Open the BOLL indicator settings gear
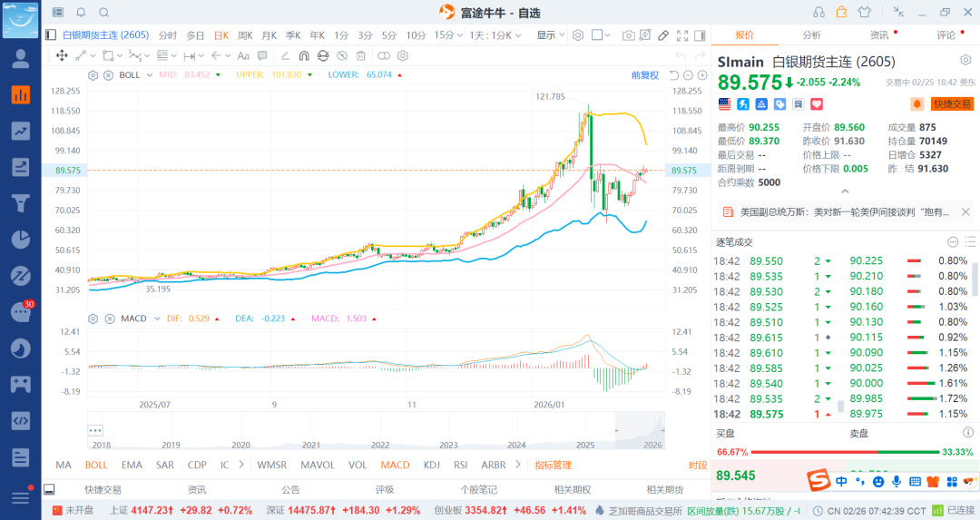The image size is (980, 520). point(93,75)
